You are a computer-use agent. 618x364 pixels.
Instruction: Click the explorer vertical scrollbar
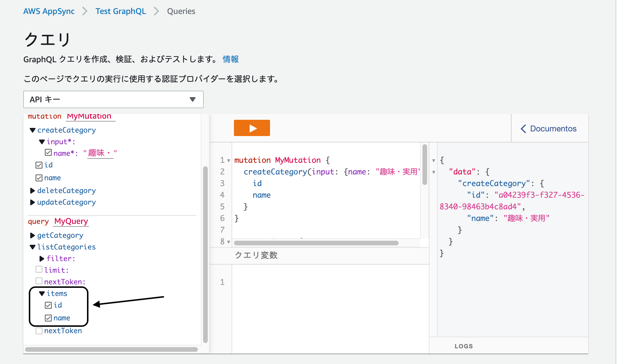205,254
